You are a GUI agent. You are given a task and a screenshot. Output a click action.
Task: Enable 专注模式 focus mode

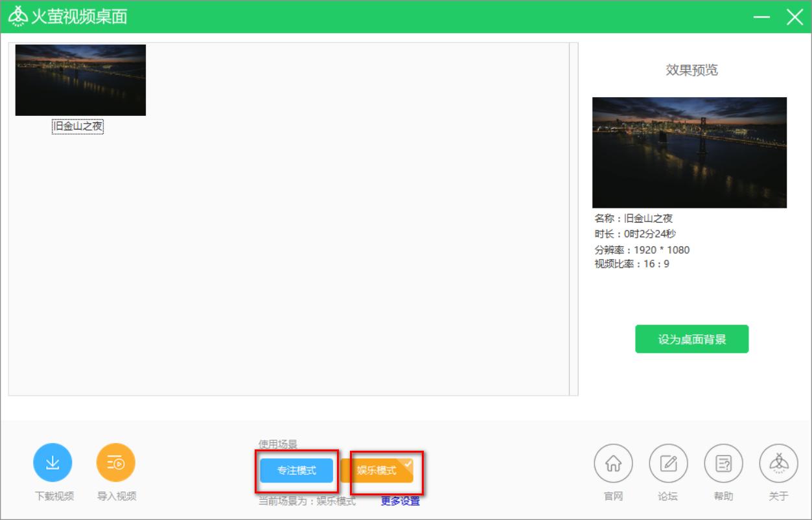click(297, 472)
